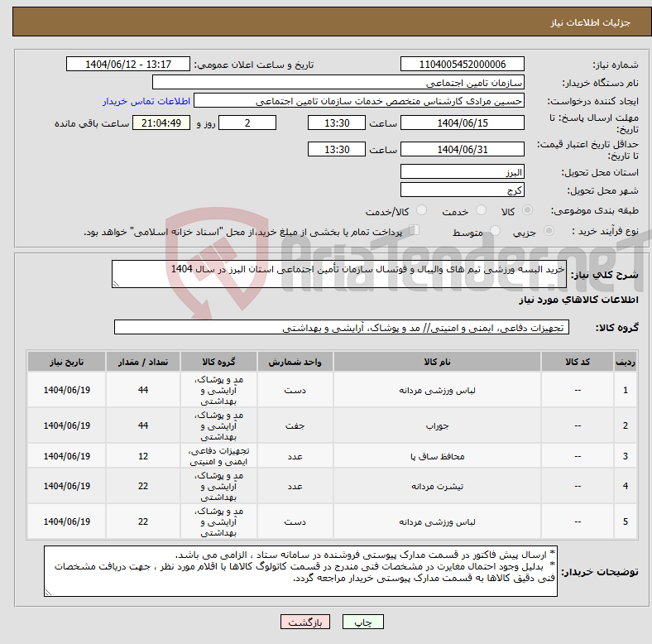The width and height of the screenshot is (652, 644).
Task: Click the response deadline time 13:30 field
Action: click(x=337, y=123)
